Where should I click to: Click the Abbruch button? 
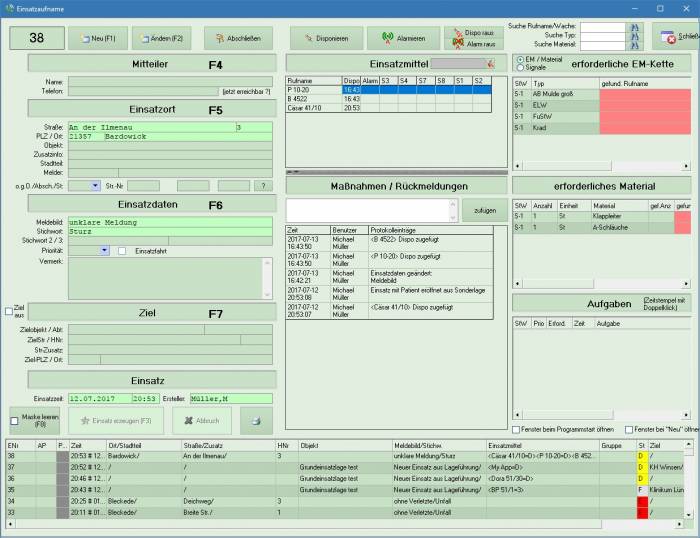[202, 420]
